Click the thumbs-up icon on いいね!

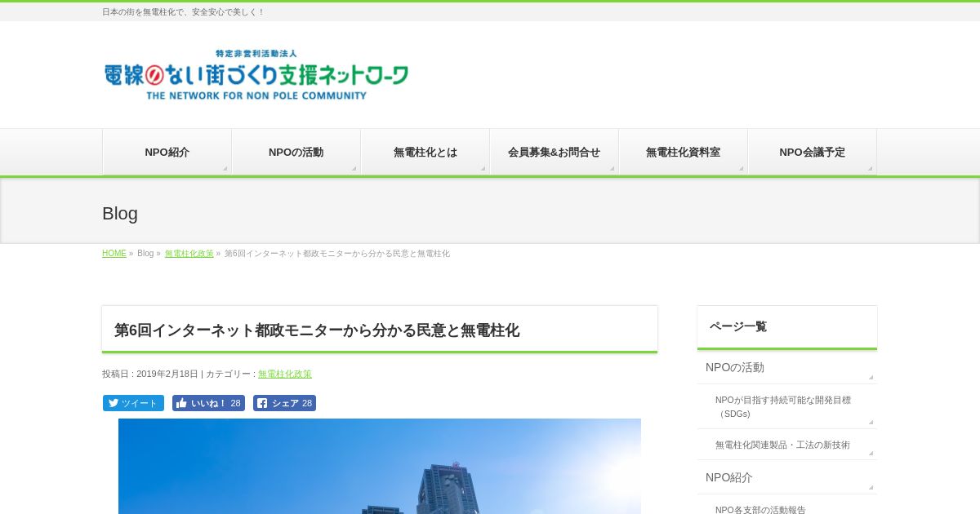[x=181, y=403]
